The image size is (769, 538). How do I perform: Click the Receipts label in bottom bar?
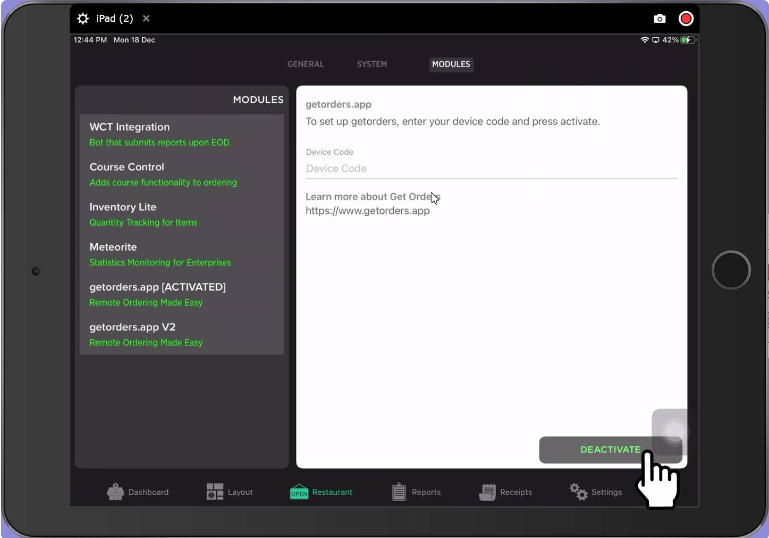click(516, 492)
